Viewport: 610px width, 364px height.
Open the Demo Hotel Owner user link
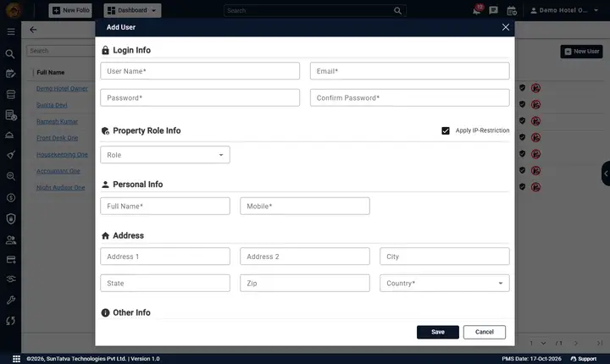pos(62,89)
